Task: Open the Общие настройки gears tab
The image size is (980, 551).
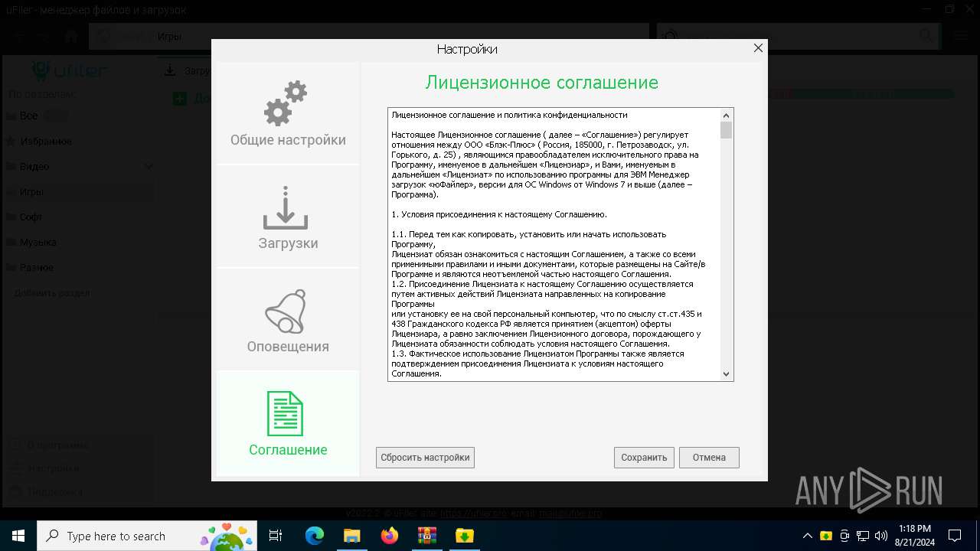Action: pyautogui.click(x=288, y=113)
